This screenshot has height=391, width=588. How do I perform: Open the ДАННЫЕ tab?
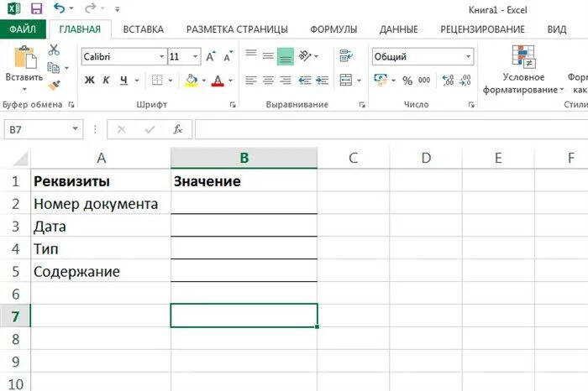(399, 29)
